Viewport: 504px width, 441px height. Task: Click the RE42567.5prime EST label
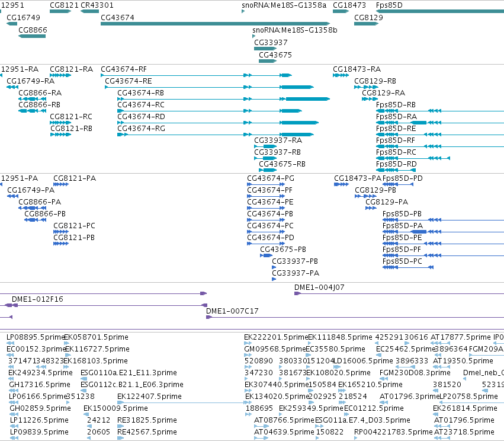point(147,432)
